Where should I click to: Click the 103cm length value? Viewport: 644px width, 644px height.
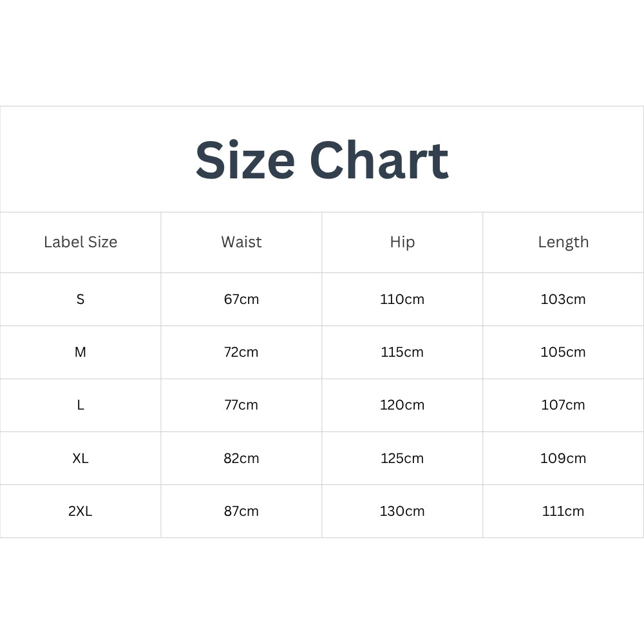pos(563,299)
